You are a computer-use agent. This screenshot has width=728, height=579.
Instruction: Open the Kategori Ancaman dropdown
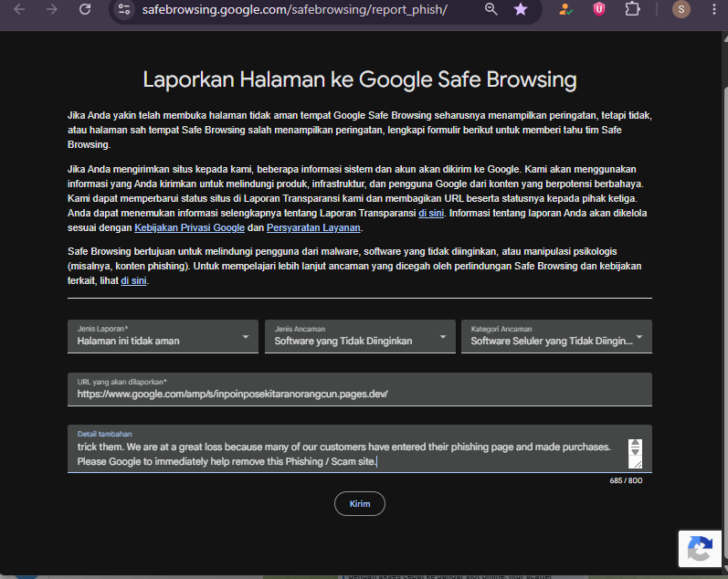tap(556, 336)
